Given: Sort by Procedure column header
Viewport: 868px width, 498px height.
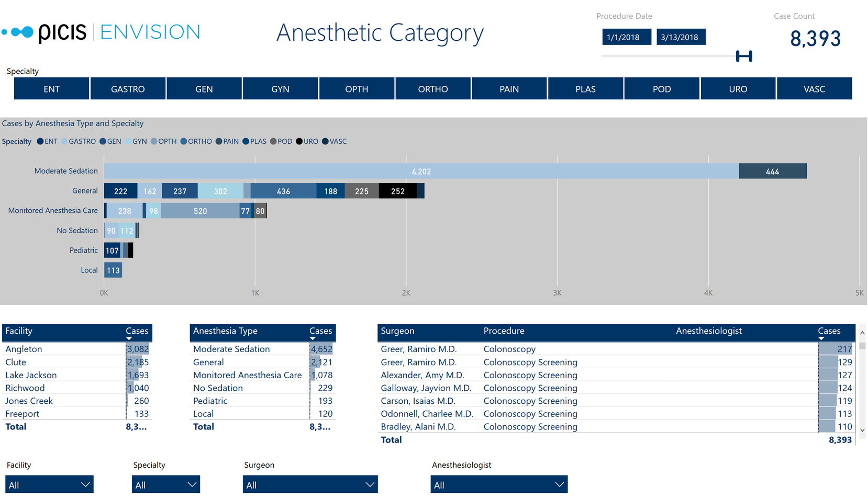Looking at the screenshot, I should coord(504,331).
